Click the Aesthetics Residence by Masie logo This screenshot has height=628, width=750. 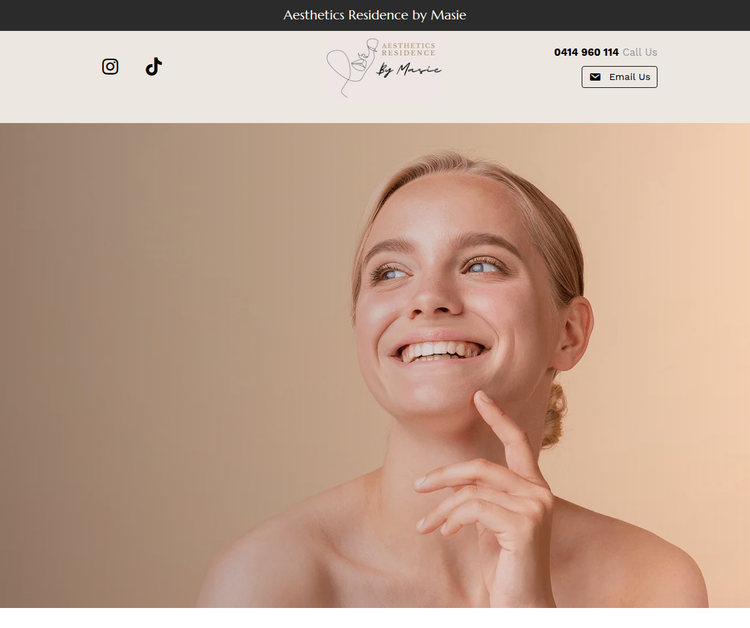pos(384,68)
